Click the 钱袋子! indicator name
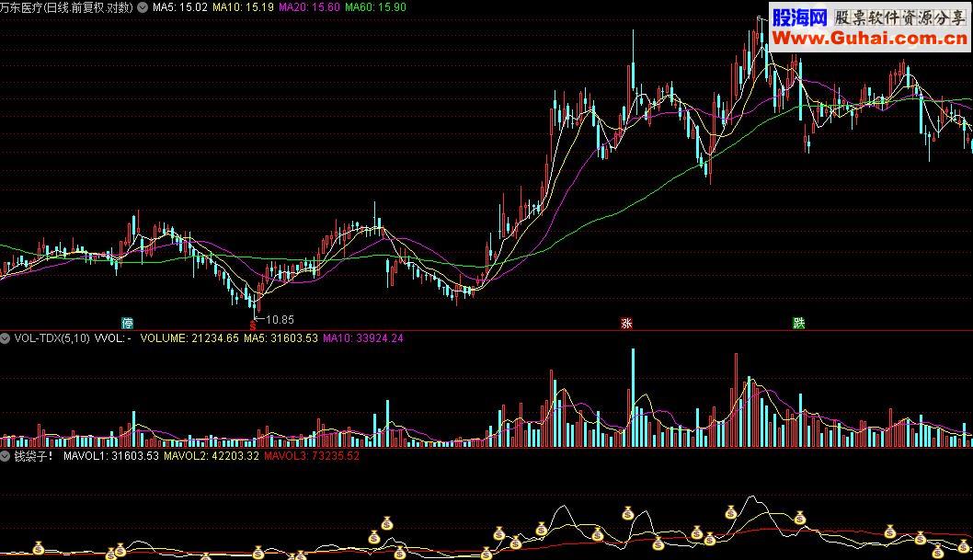The width and height of the screenshot is (973, 560). pyautogui.click(x=34, y=456)
